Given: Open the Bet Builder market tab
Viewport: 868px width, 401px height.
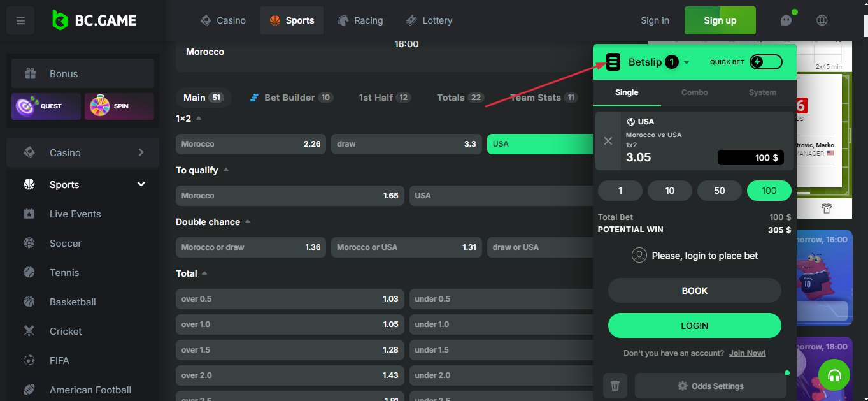Looking at the screenshot, I should 291,98.
